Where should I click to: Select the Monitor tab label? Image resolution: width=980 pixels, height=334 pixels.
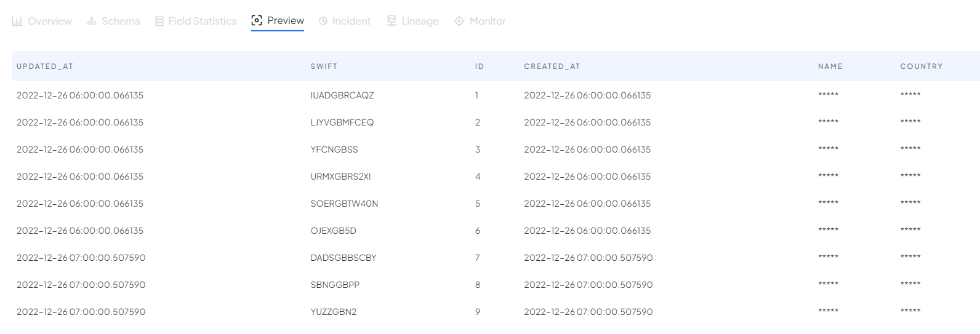pos(488,22)
